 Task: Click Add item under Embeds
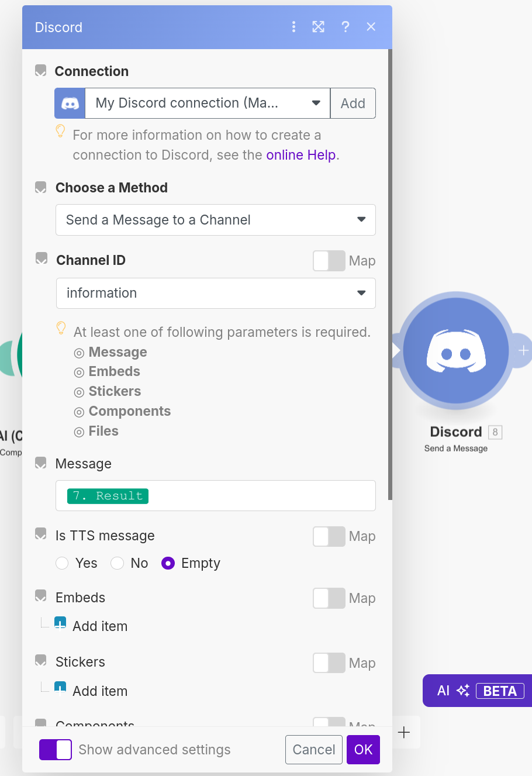(100, 626)
